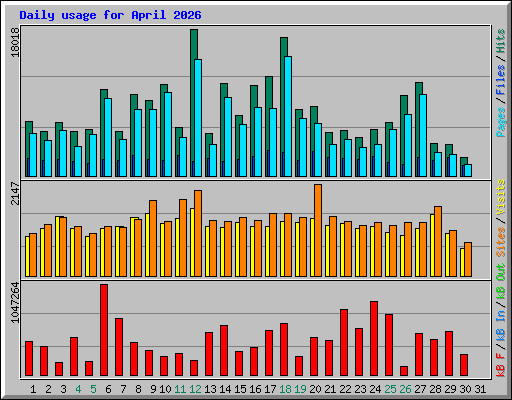The image size is (512, 400).
Task: Select day 1 label on the axis
Action: tap(33, 389)
